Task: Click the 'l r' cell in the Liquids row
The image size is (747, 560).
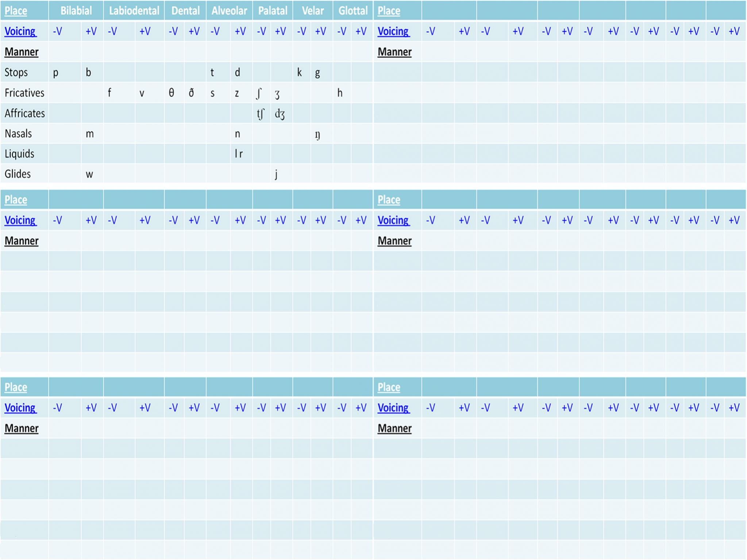Action: (242, 154)
